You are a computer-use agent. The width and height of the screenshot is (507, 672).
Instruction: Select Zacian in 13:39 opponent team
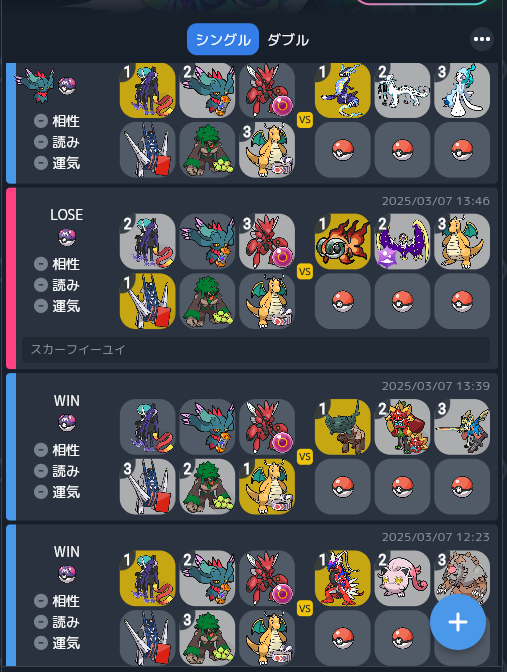coord(462,427)
